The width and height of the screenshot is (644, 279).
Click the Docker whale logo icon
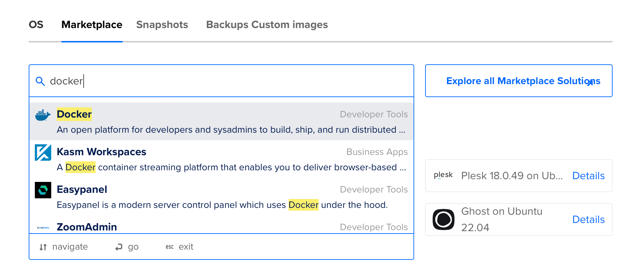pyautogui.click(x=43, y=115)
